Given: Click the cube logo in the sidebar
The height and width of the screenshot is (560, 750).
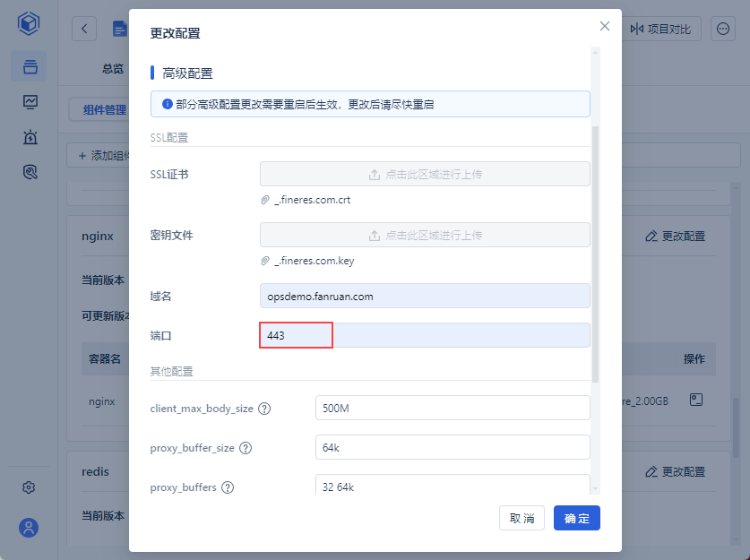Looking at the screenshot, I should [29, 23].
